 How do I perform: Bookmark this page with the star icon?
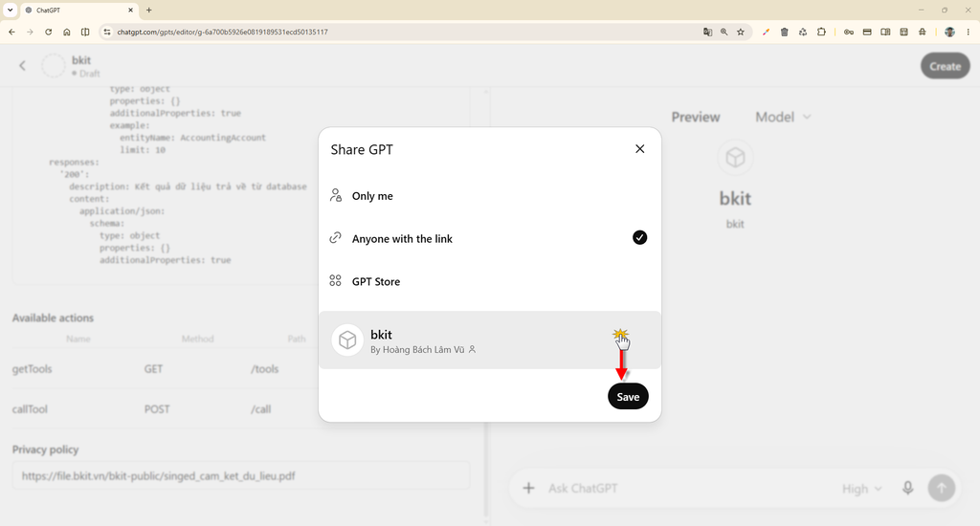(x=741, y=32)
